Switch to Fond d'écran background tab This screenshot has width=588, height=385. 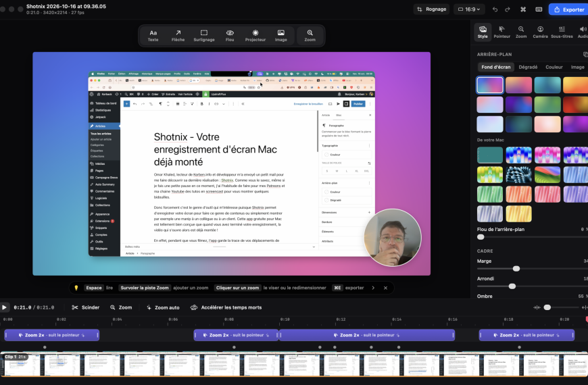coord(496,67)
